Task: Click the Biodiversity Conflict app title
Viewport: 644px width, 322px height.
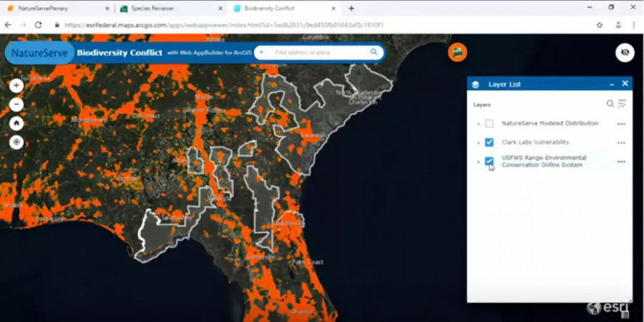Action: tap(120, 53)
